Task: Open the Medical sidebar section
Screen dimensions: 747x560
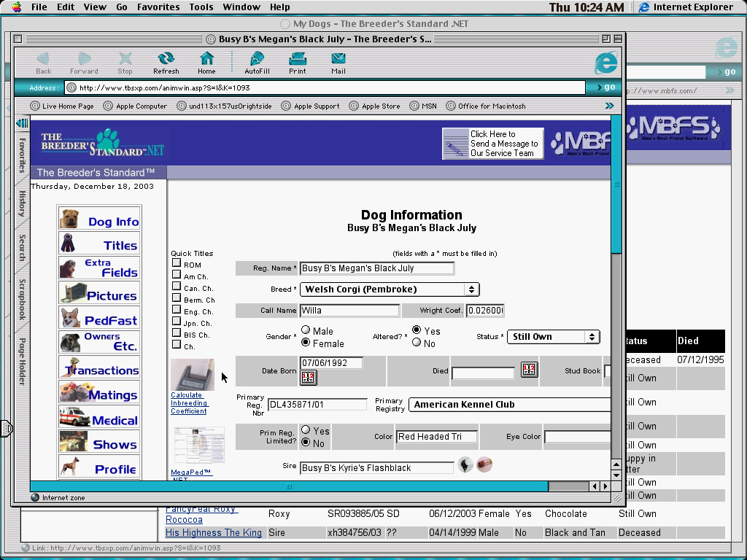Action: [x=98, y=419]
